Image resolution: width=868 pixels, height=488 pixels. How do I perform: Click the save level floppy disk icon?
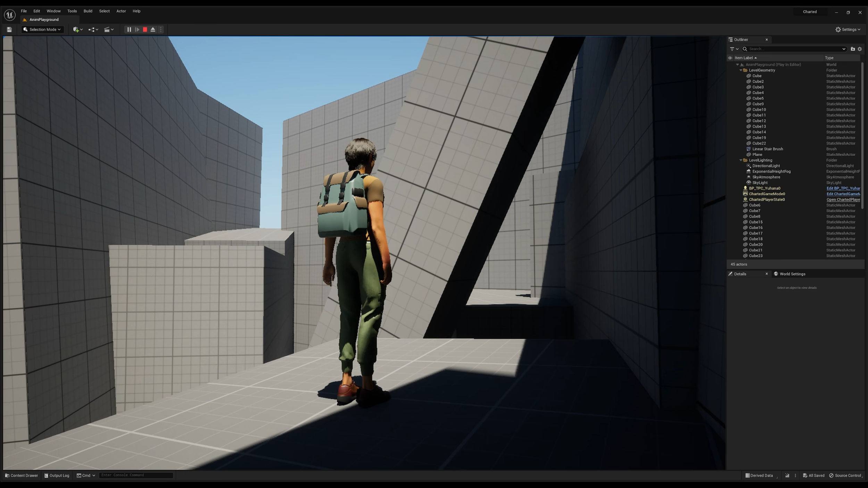tap(9, 30)
